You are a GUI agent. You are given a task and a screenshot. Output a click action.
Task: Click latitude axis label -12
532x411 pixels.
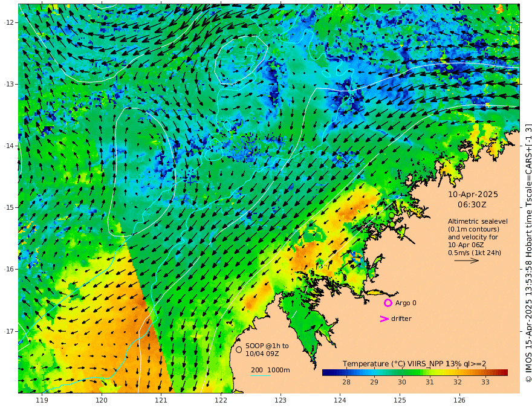tap(9, 22)
